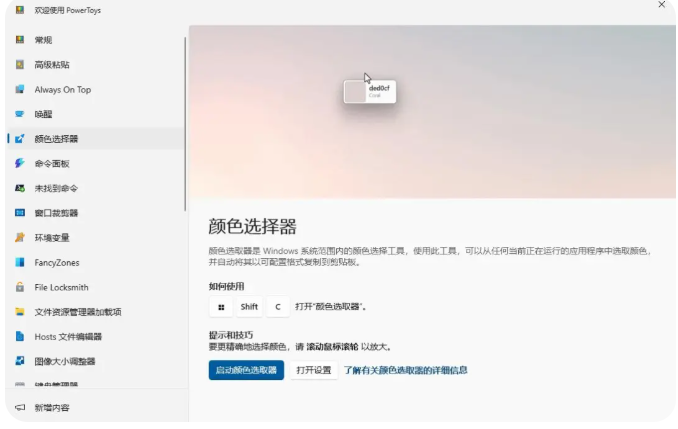Go to 未找到命令 module page

[96, 188]
